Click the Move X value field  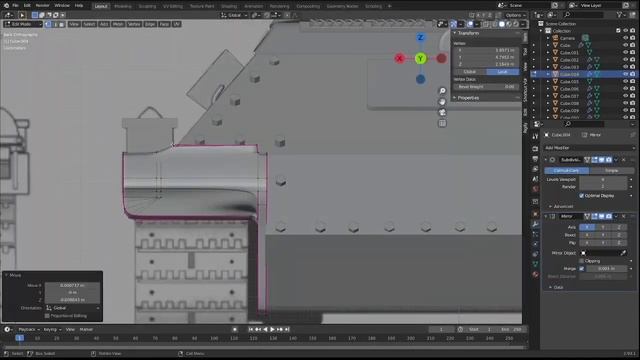(72, 285)
